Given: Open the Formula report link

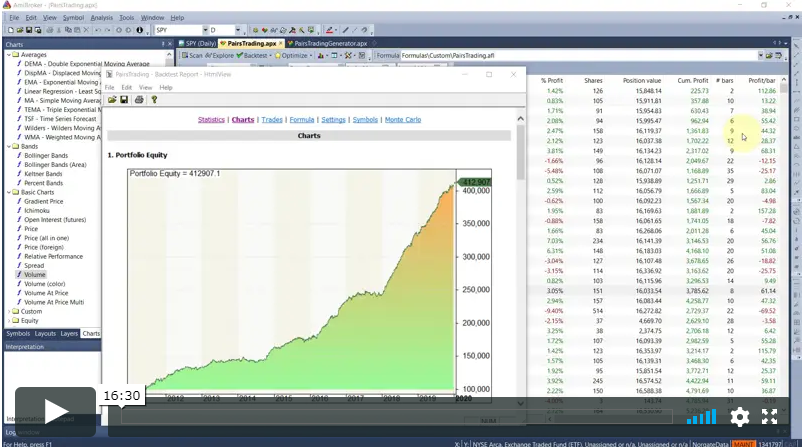Looking at the screenshot, I should [x=302, y=120].
